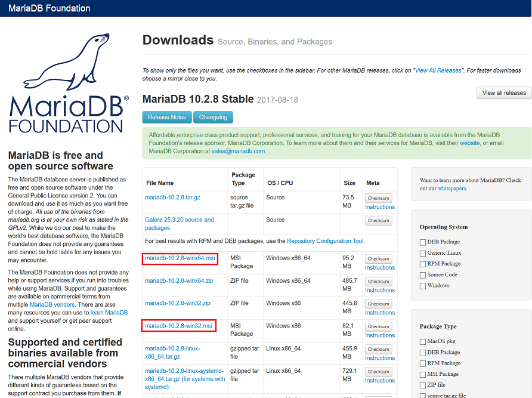
Task: Open the View All Releases text link
Action: click(438, 70)
